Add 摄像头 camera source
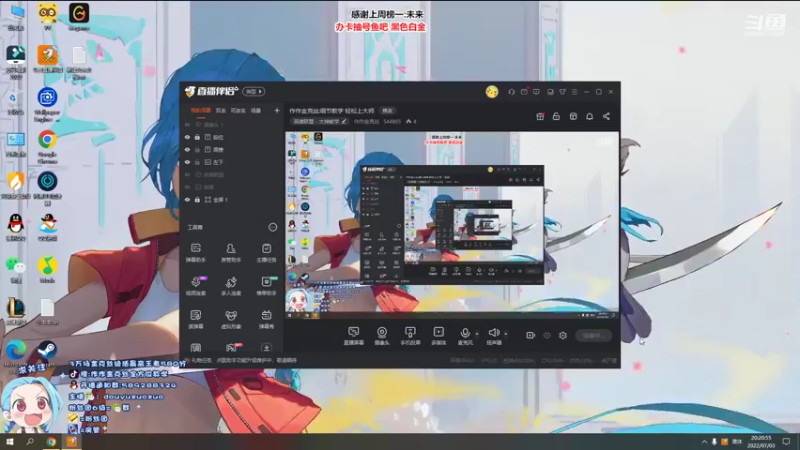The width and height of the screenshot is (800, 450). click(382, 336)
